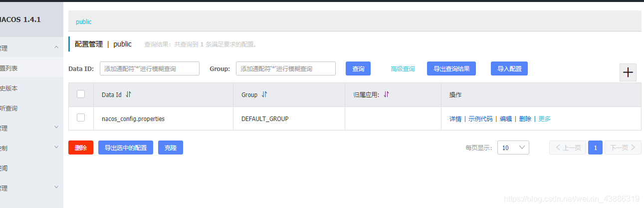This screenshot has width=644, height=208.
Task: Click the DEFAULT_GROUP cell text
Action: click(x=265, y=119)
